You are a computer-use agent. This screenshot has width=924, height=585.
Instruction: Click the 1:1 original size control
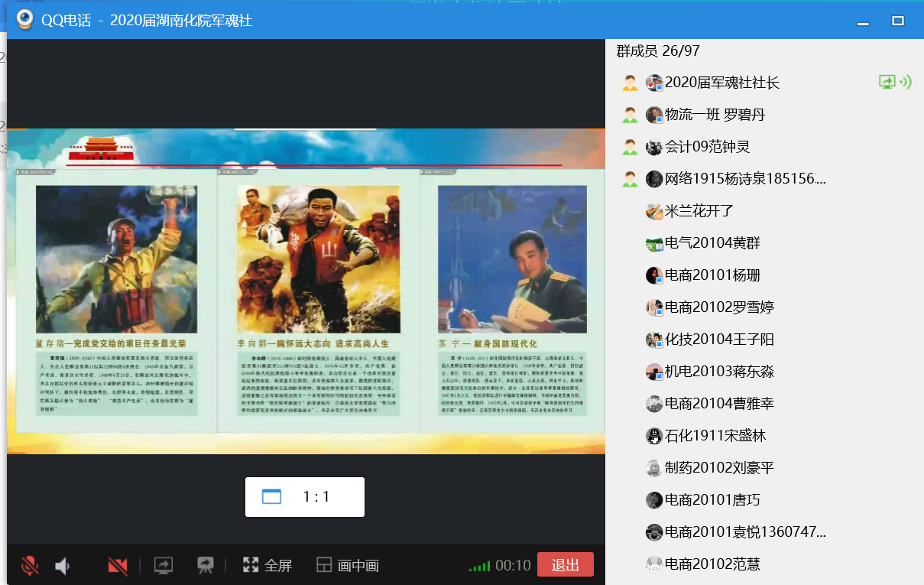305,497
